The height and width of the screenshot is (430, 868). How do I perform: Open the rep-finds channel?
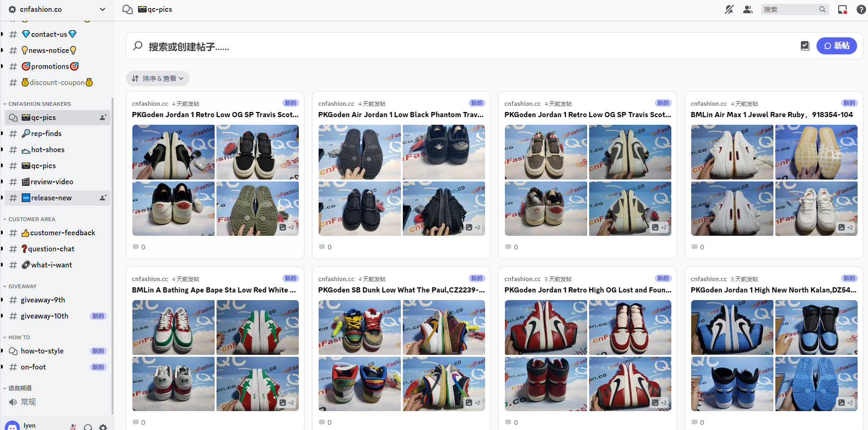click(58, 133)
